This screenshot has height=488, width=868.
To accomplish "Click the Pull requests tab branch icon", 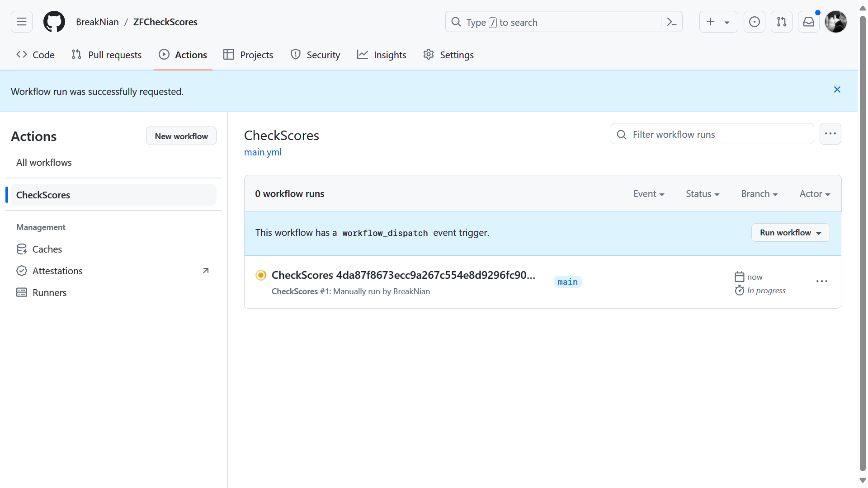I will 76,55.
